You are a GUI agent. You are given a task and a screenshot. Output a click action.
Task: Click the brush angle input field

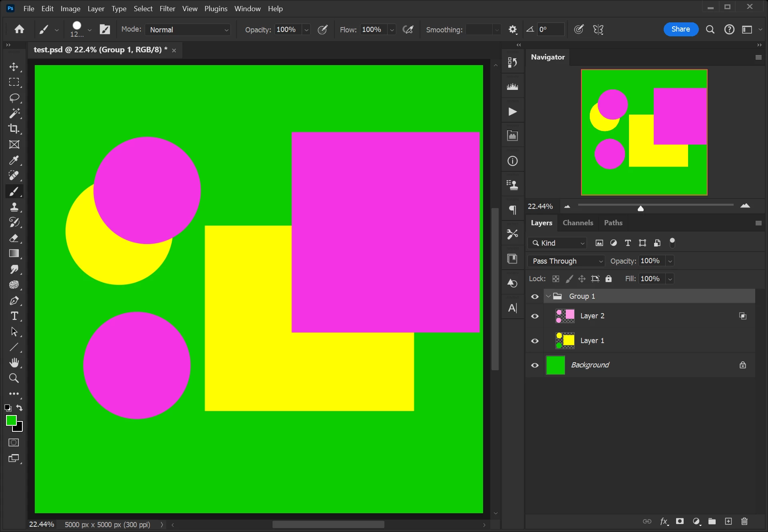pyautogui.click(x=550, y=29)
